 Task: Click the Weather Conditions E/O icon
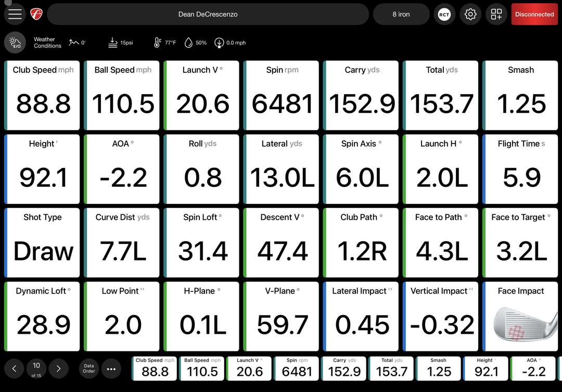(15, 43)
